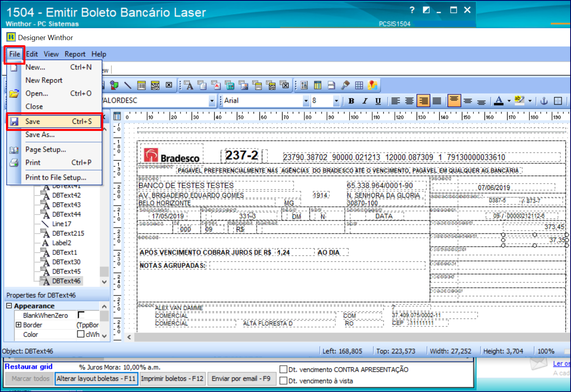Set horizontal text alignment to right

pos(423,101)
